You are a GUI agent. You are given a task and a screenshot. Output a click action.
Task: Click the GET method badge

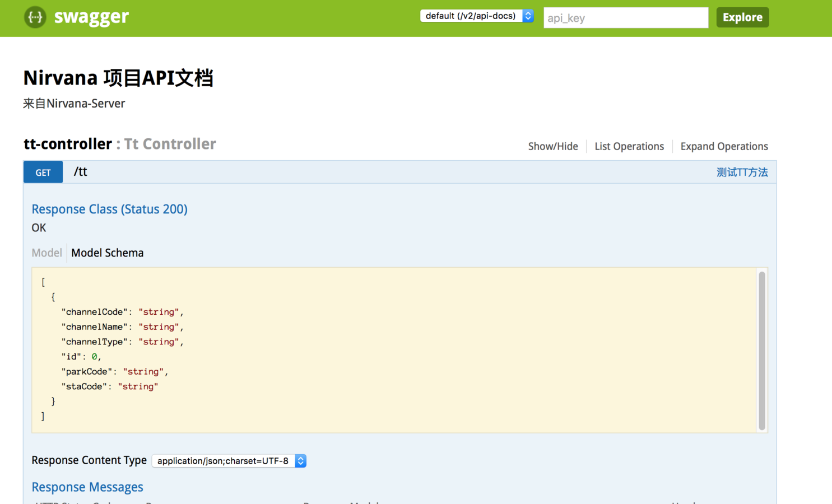(43, 172)
